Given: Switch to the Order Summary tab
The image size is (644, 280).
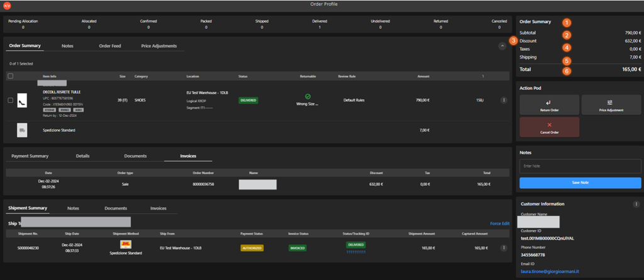Looking at the screenshot, I should point(25,45).
